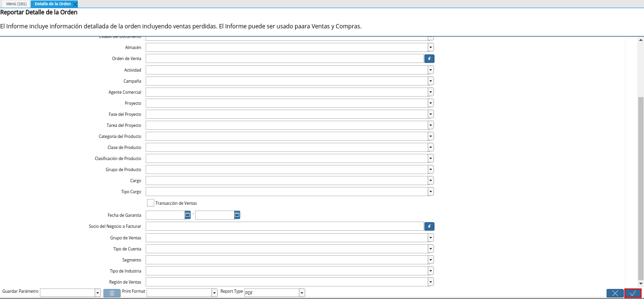The width and height of the screenshot is (644, 299).
Task: Click the cancel X button at bottom right
Action: [x=615, y=293]
